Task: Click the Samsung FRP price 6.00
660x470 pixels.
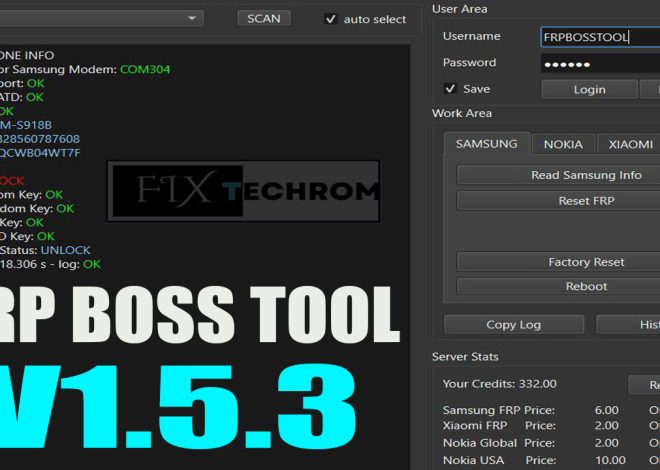Action: point(607,410)
